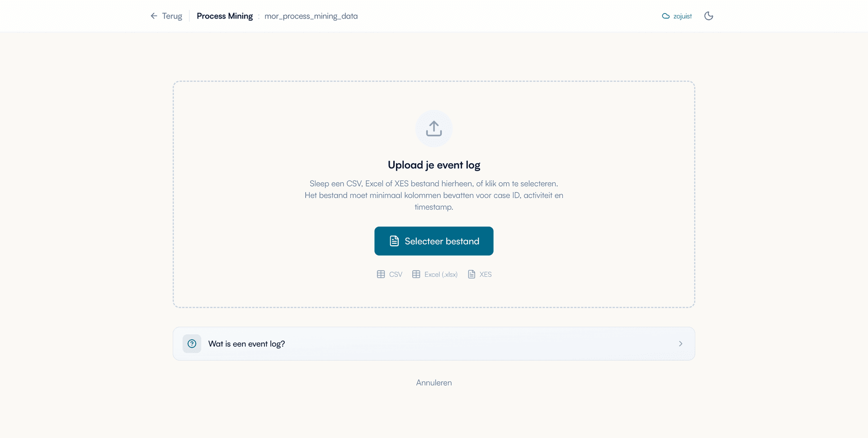The image size is (868, 438).
Task: Click Annuleren to cancel upload
Action: click(x=434, y=383)
